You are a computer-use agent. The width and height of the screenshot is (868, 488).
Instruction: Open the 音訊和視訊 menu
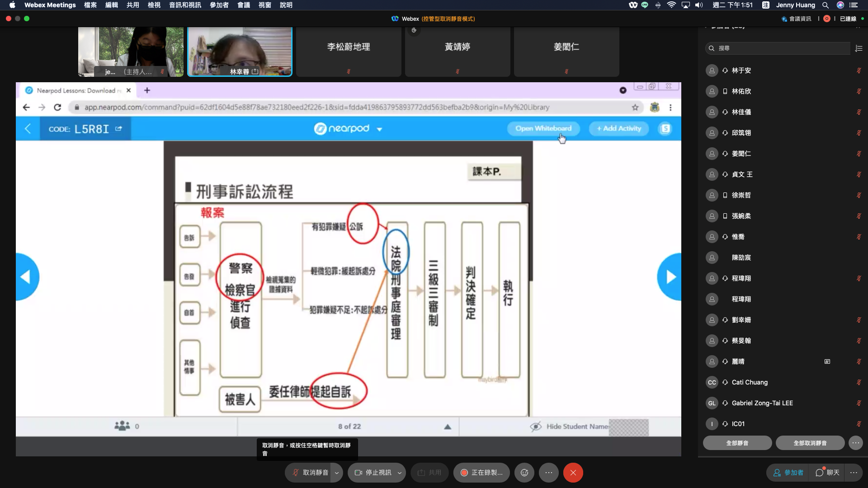tap(185, 5)
